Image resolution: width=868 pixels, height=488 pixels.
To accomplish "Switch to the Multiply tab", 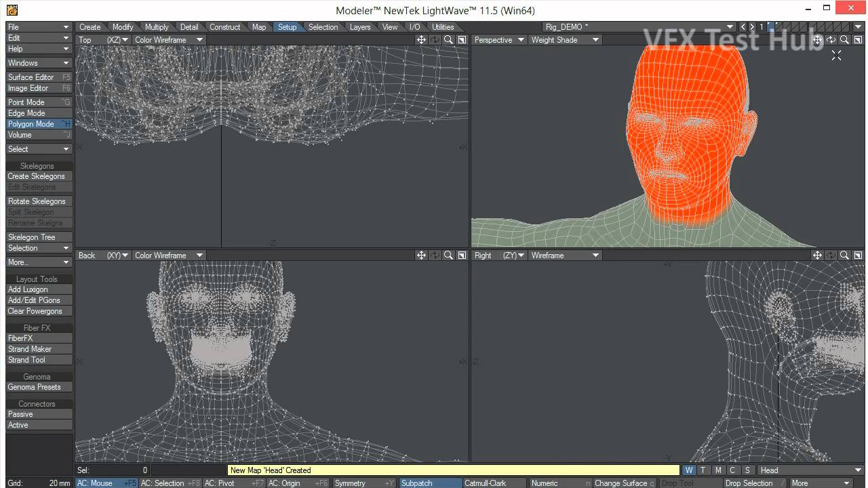I will [157, 27].
